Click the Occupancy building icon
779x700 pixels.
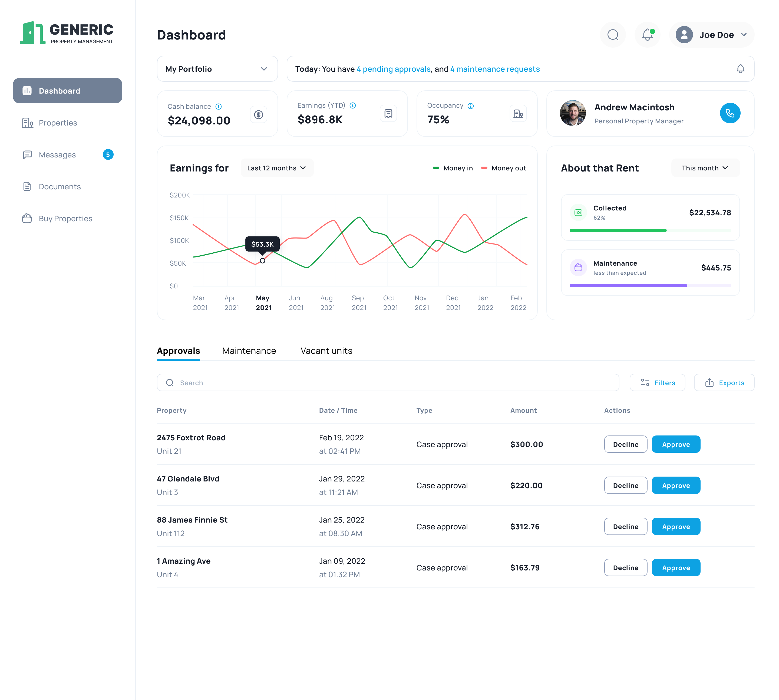point(518,114)
